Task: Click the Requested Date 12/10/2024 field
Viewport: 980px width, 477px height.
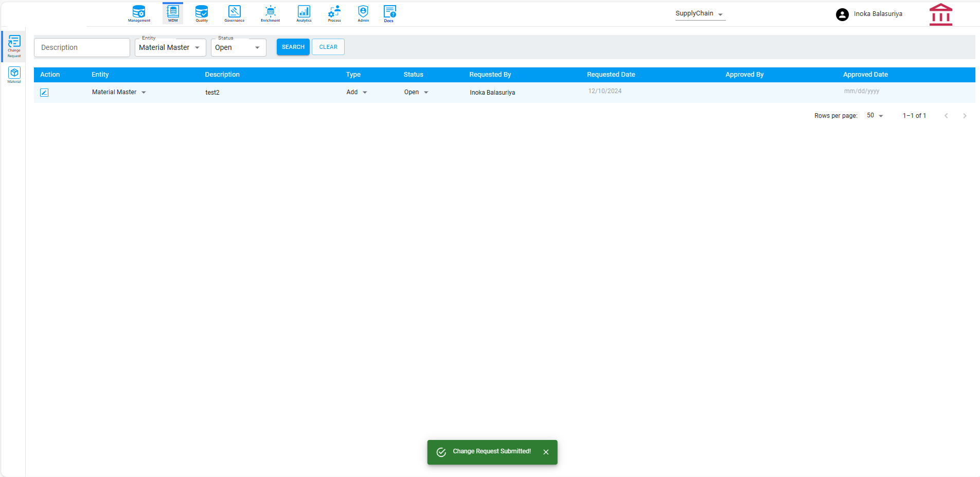Action: point(605,91)
